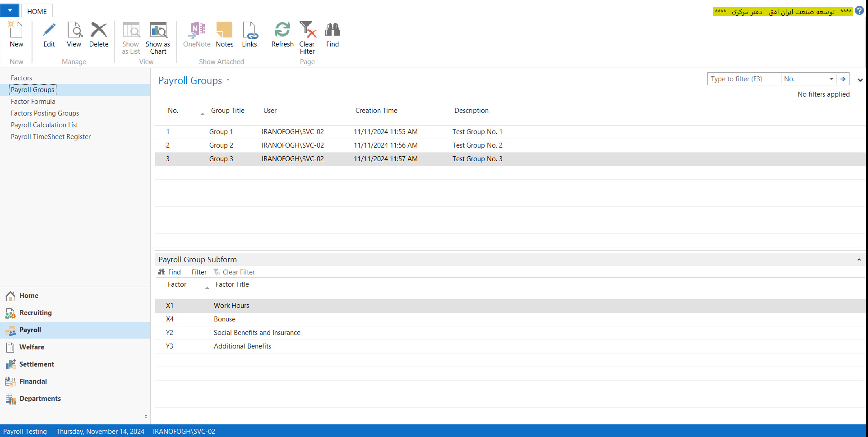Viewport: 868px width, 437px height.
Task: Select Payroll Groups navigation item
Action: coord(33,90)
